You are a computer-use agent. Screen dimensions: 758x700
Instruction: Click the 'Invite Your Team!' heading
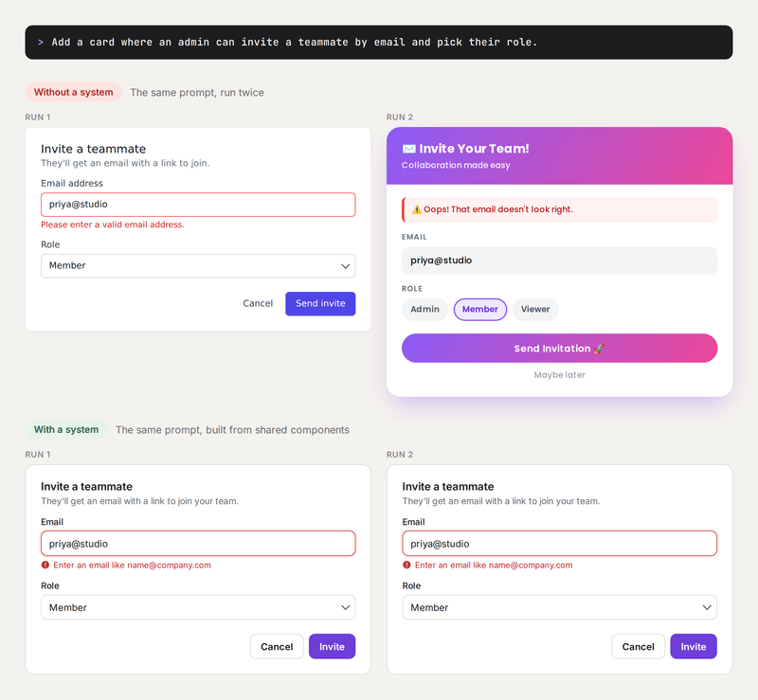click(474, 149)
